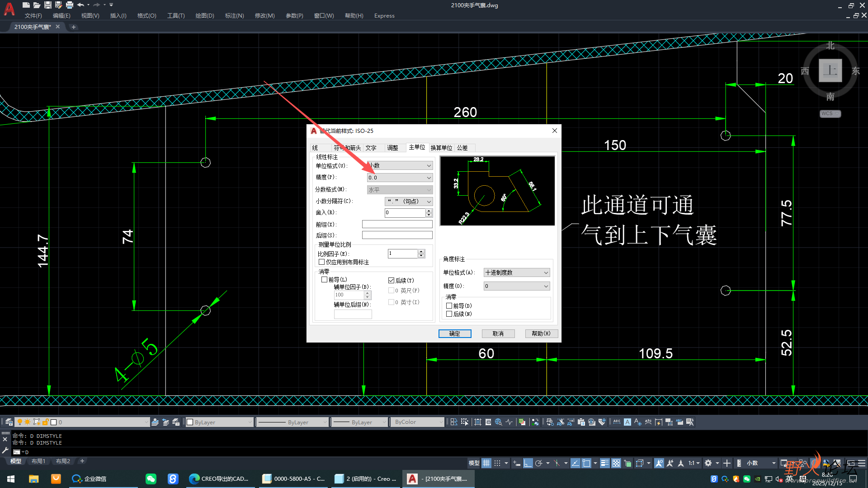This screenshot has width=868, height=488.
Task: Click the workspace switching gear icon
Action: (x=708, y=463)
